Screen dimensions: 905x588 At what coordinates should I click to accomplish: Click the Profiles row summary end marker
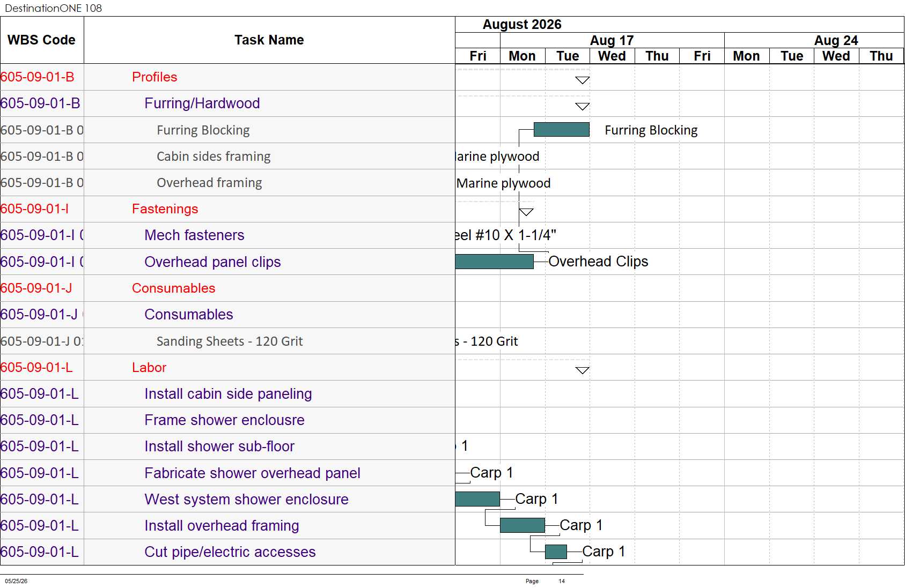pyautogui.click(x=583, y=80)
